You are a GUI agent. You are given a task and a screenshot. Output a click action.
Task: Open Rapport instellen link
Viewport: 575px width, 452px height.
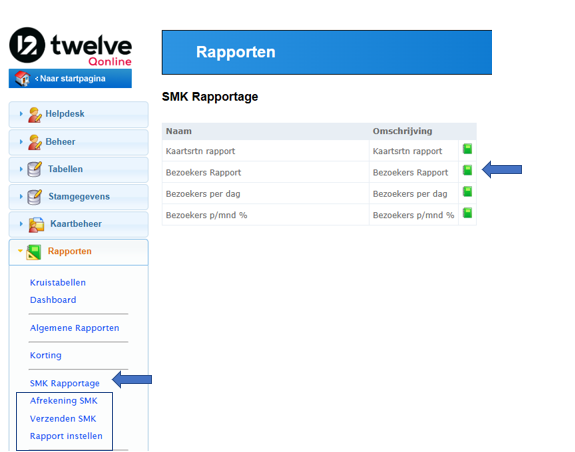66,436
